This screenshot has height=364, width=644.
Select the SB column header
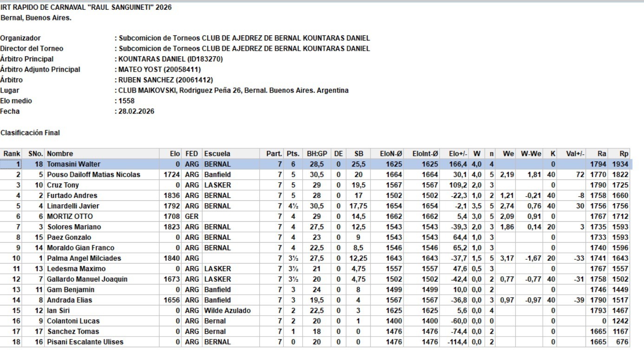click(x=359, y=153)
